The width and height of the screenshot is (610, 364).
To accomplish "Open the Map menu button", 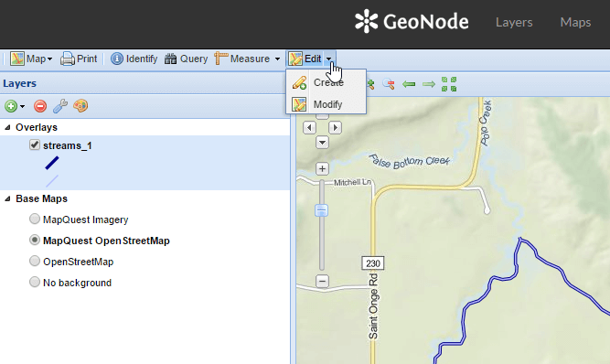I will (x=31, y=59).
